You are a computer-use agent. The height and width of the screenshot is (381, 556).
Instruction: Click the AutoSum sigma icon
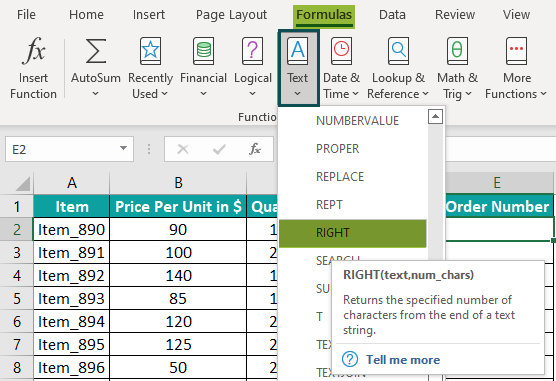coord(96,51)
